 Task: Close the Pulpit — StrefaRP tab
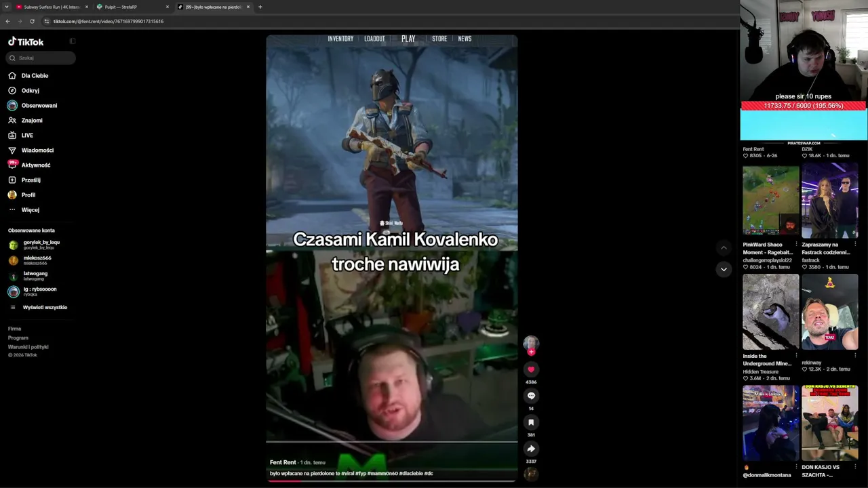click(167, 7)
